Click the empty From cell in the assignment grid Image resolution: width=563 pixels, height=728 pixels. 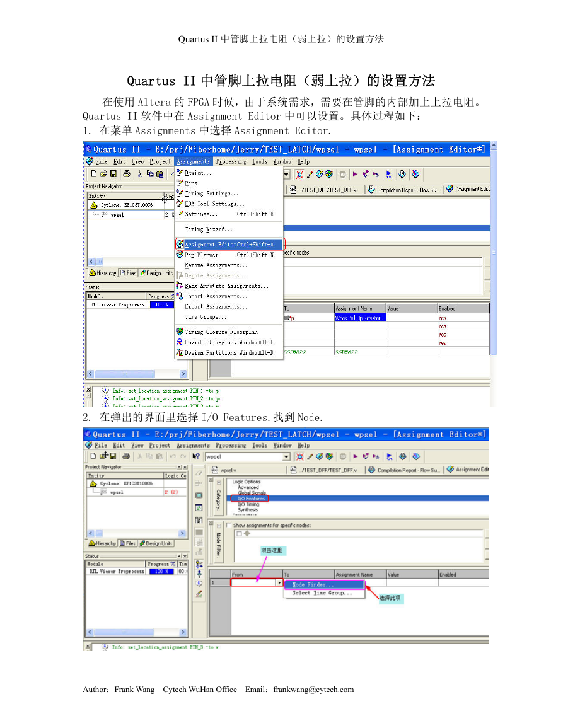tap(253, 582)
